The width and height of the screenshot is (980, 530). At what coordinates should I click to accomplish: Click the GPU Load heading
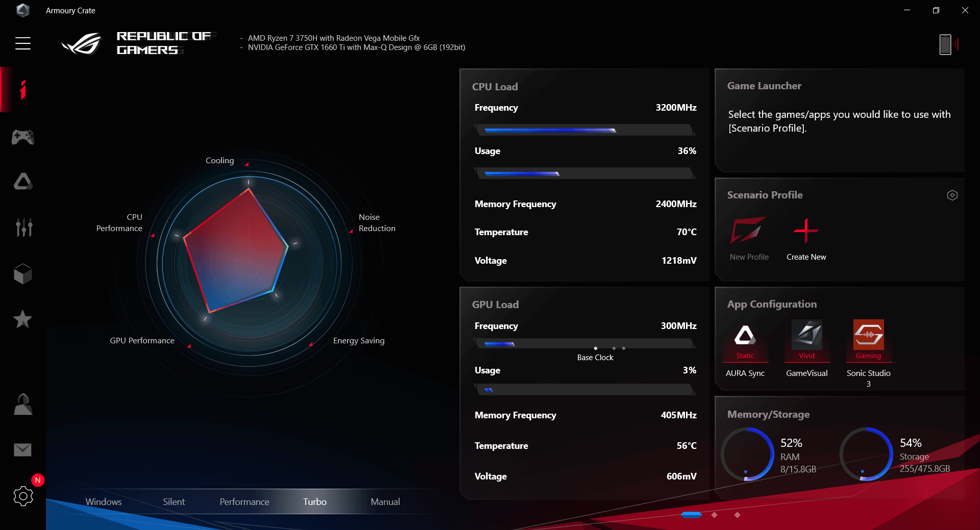tap(495, 305)
